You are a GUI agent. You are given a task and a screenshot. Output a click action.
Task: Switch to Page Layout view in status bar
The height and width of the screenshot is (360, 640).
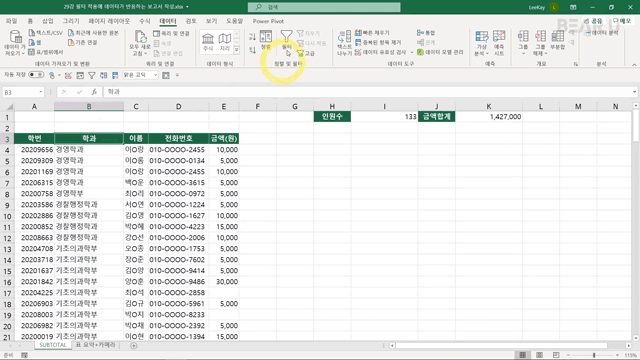(539, 355)
